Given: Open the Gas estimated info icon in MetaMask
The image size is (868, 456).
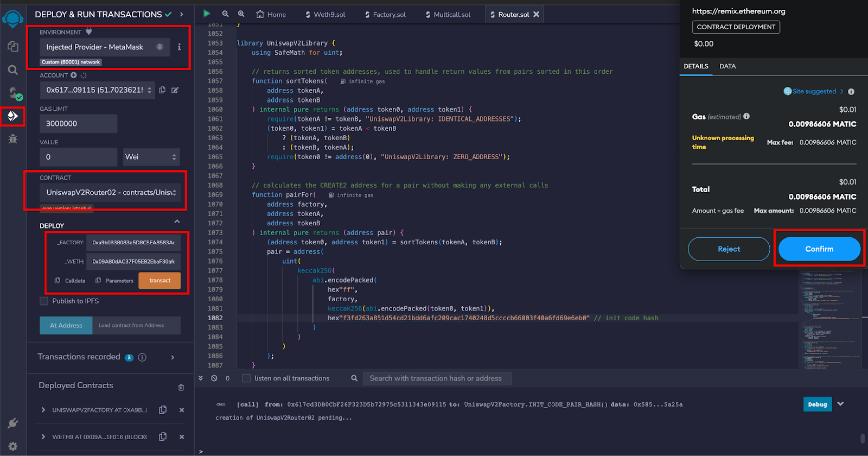Looking at the screenshot, I should click(x=746, y=116).
